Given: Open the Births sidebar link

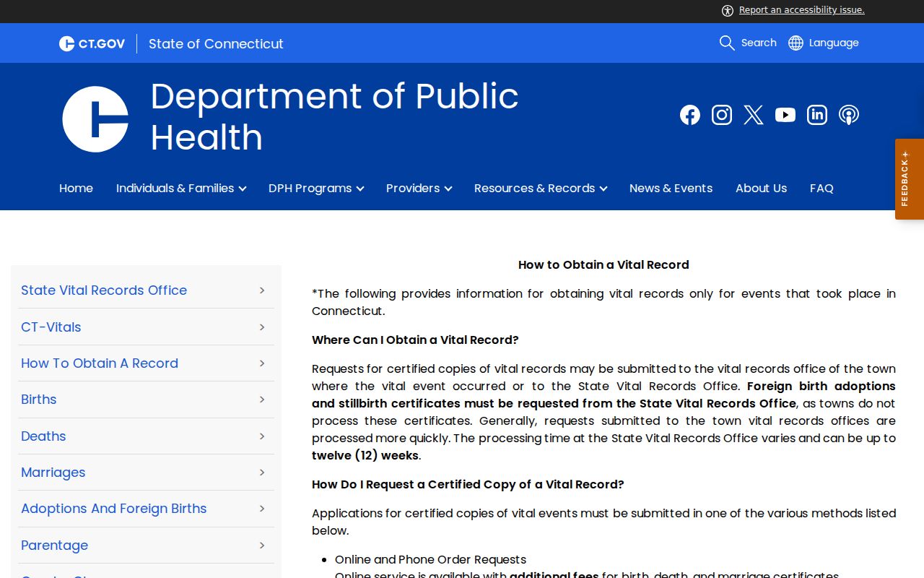Looking at the screenshot, I should (39, 400).
